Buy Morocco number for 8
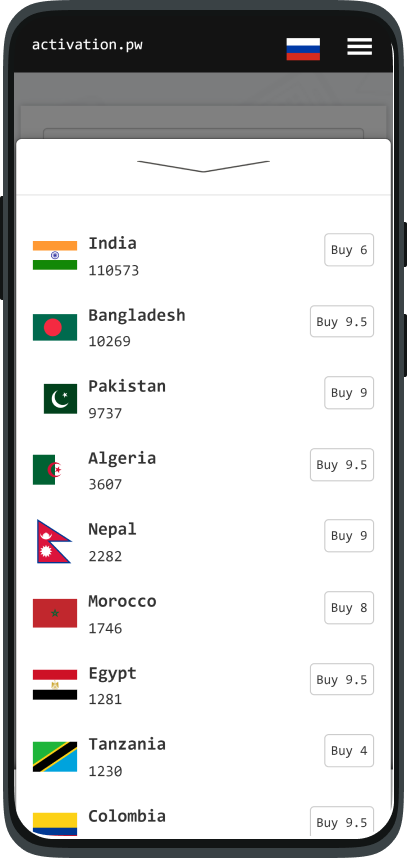407x858 pixels. (349, 607)
